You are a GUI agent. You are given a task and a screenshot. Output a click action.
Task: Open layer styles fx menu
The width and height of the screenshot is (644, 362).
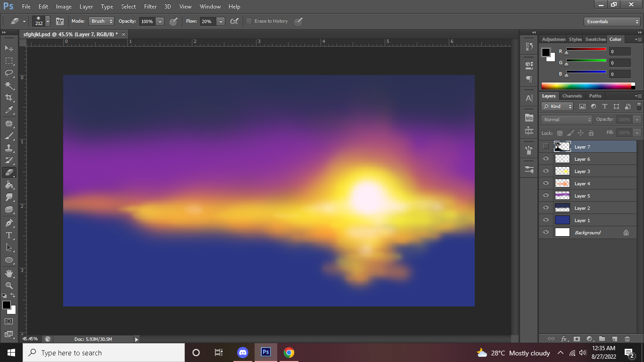click(x=564, y=338)
